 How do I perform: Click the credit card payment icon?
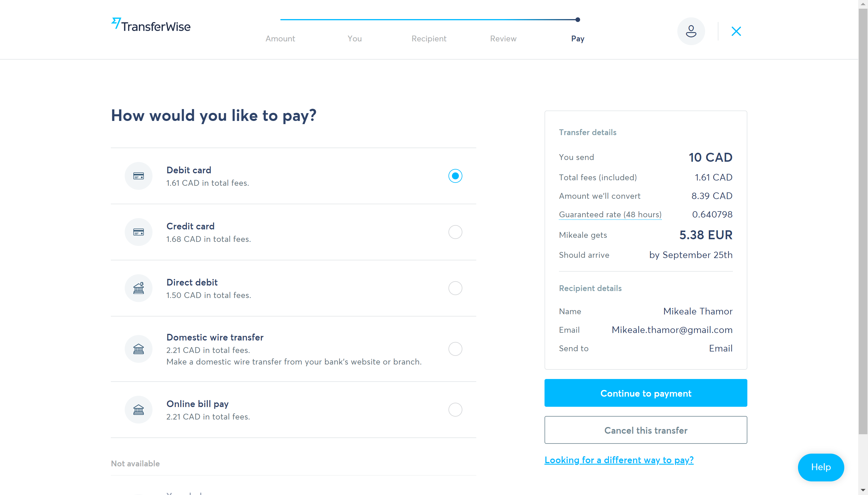[138, 232]
